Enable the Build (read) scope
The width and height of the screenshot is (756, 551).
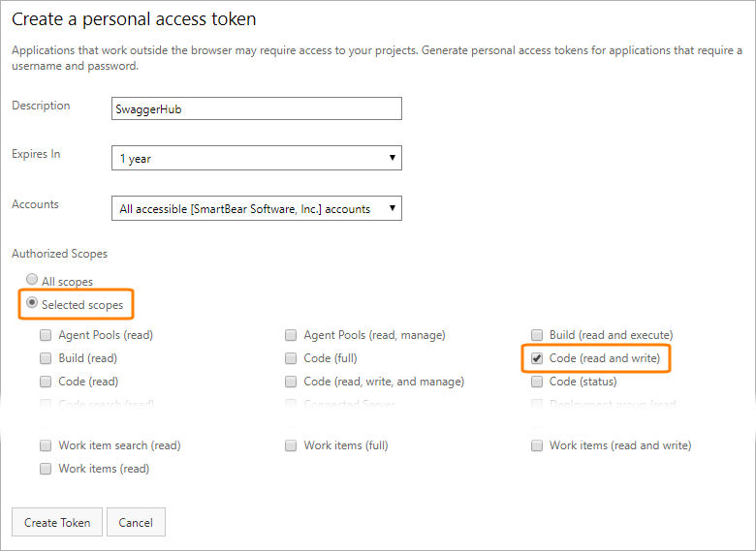[46, 358]
